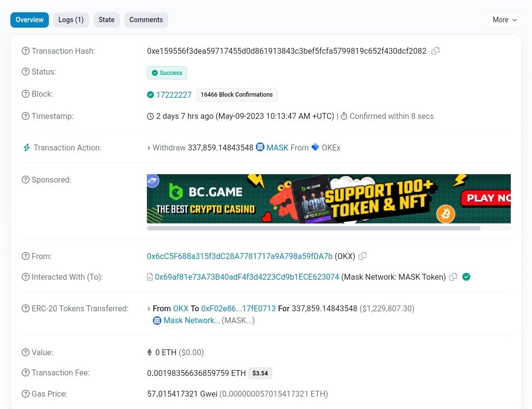Click the 16466 Block Confirmations badge

pyautogui.click(x=237, y=95)
